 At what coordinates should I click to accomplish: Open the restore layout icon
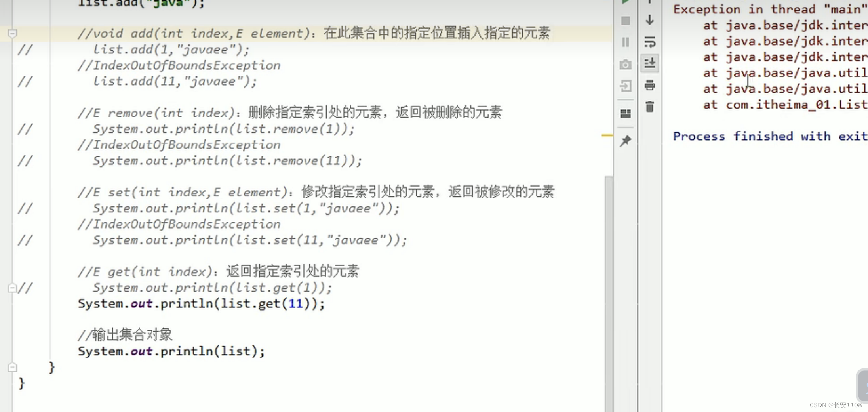coord(626,114)
